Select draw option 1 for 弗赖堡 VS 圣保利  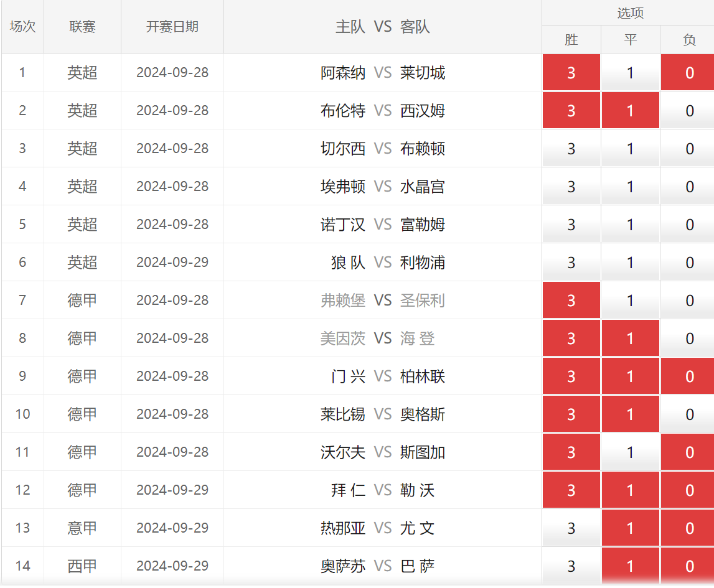630,301
